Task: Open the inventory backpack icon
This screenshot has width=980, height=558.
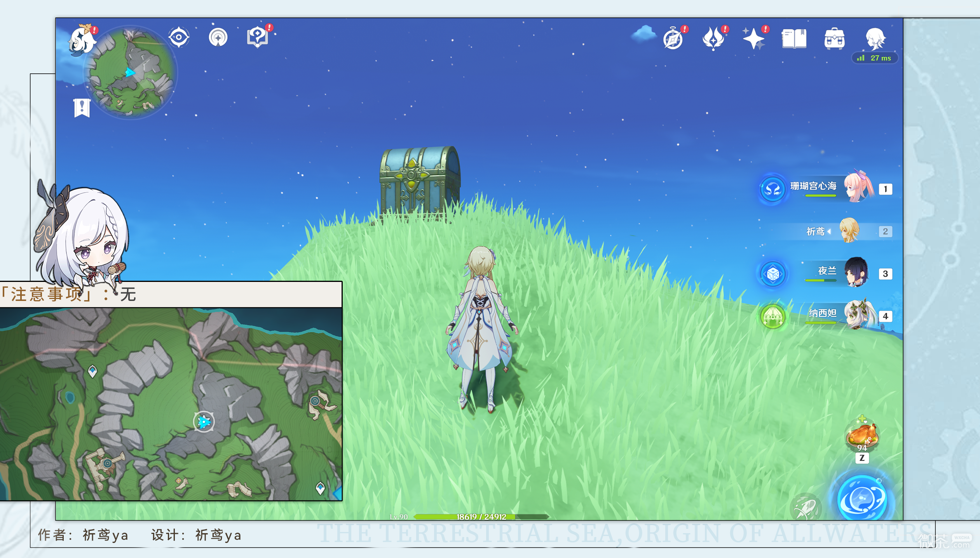Action: (x=835, y=39)
